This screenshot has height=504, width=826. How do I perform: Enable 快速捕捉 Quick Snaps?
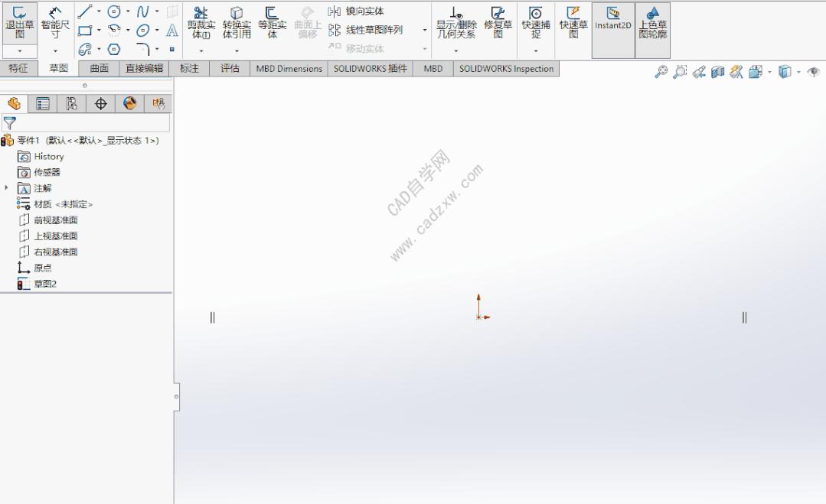535,23
